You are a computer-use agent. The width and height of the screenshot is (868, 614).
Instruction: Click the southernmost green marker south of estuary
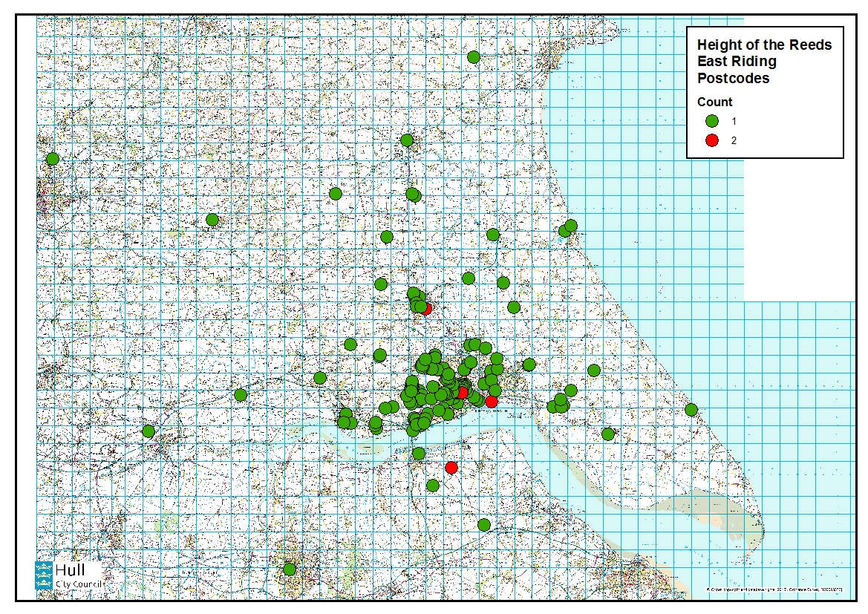[x=484, y=525]
